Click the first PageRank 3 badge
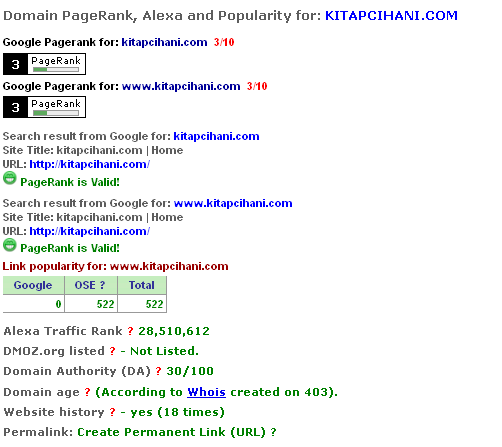This screenshot has width=502, height=447. pos(44,64)
